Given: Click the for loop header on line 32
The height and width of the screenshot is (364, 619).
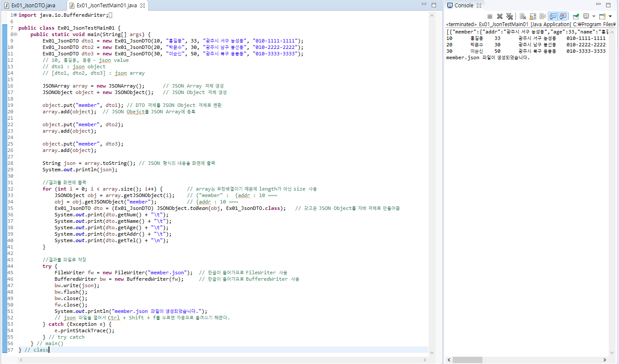Looking at the screenshot, I should (103, 189).
